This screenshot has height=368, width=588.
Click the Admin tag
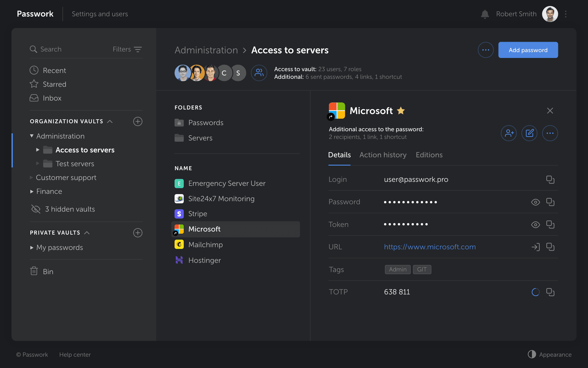(x=398, y=270)
